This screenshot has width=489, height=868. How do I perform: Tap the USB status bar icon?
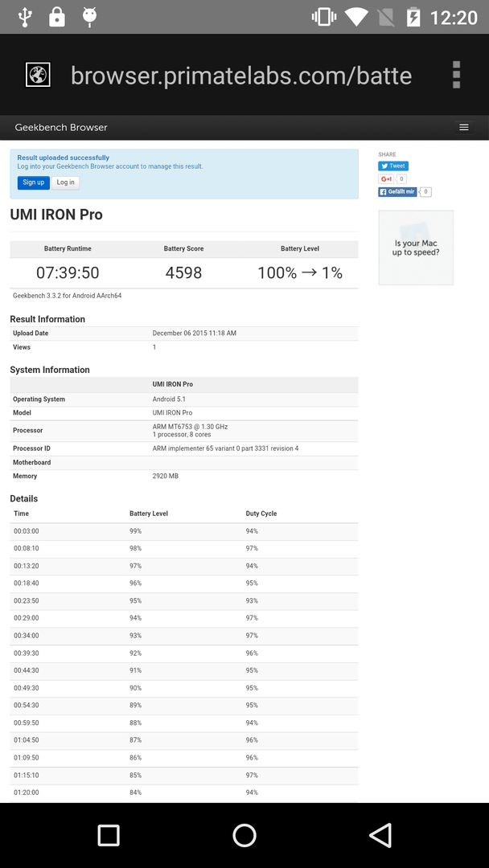coord(24,17)
